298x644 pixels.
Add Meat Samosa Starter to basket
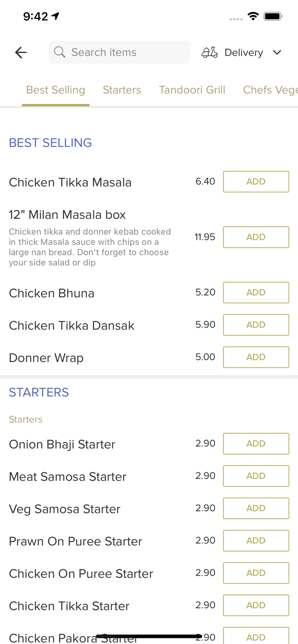[x=256, y=476]
